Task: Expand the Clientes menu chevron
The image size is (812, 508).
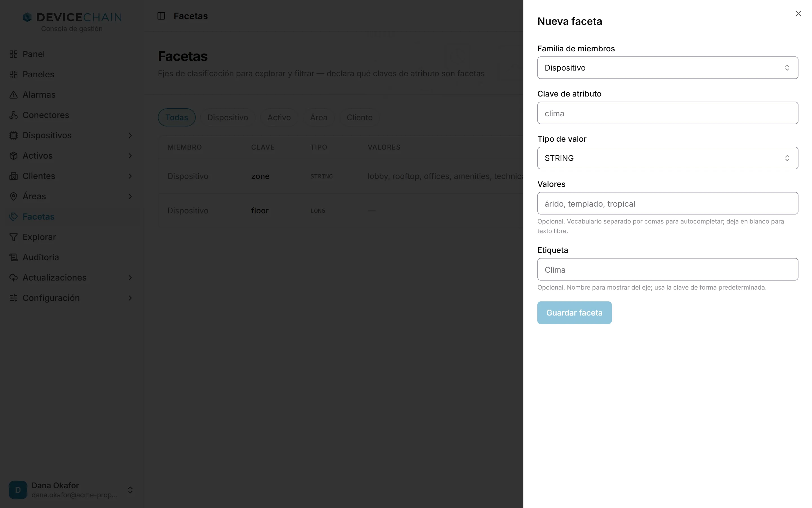Action: point(130,176)
